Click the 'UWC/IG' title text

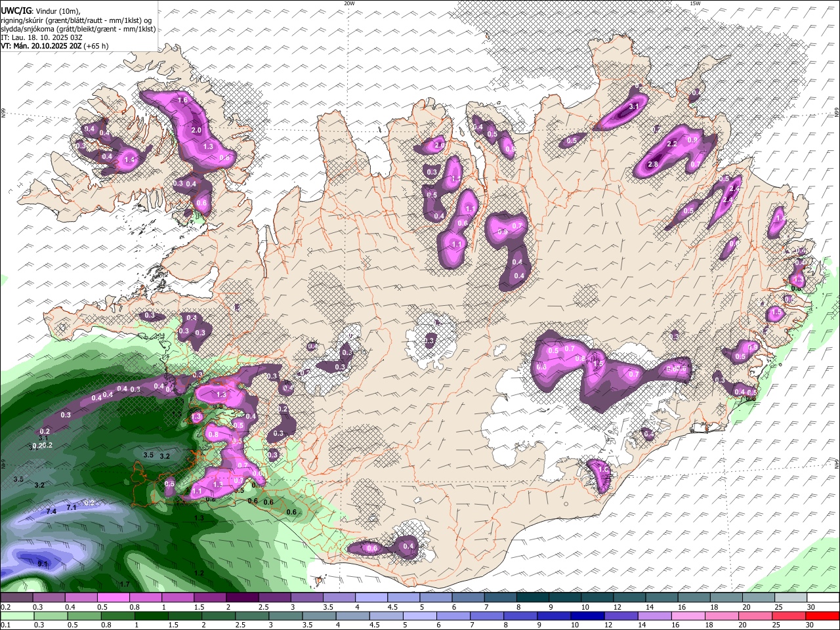pyautogui.click(x=16, y=10)
